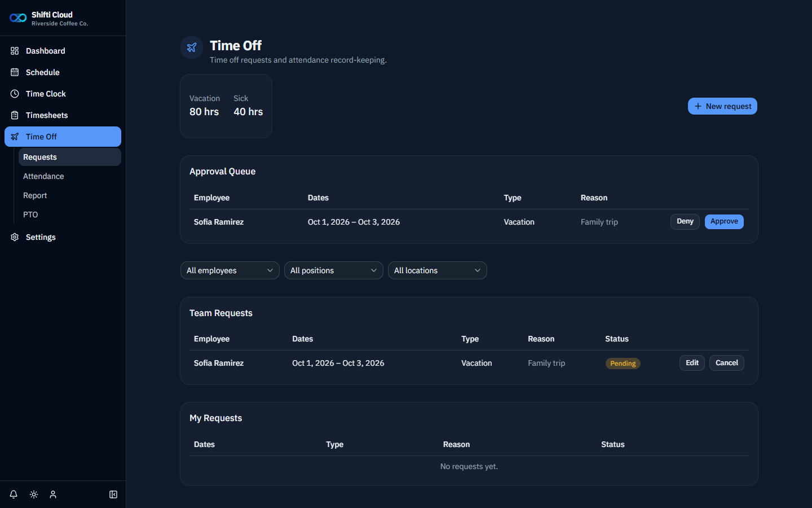Click the 'Riverside Coffee Co.' label

(x=60, y=24)
